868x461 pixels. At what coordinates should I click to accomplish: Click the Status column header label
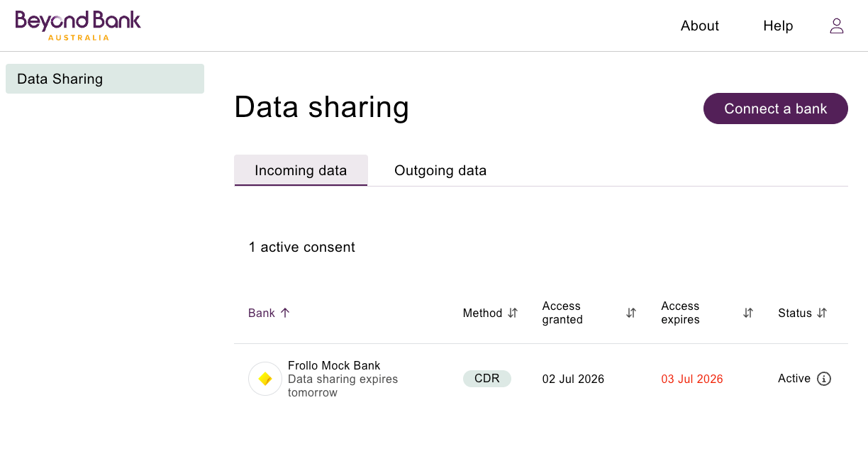click(x=795, y=313)
